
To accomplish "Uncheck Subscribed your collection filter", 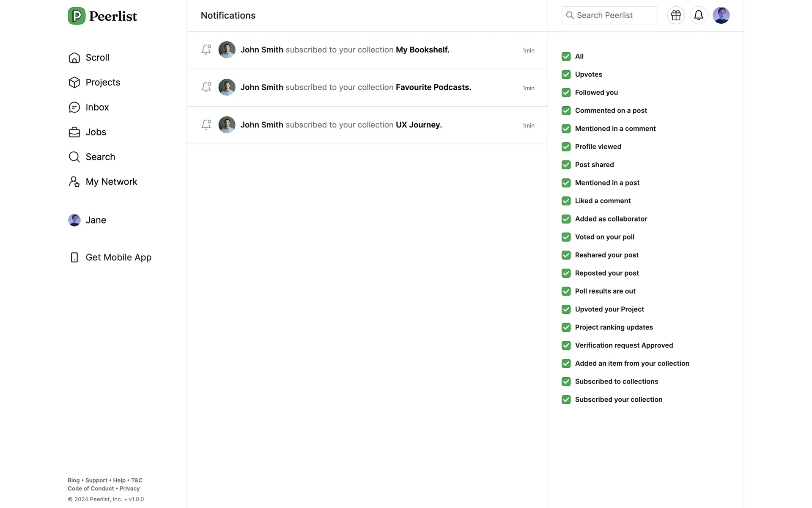I will tap(566, 400).
